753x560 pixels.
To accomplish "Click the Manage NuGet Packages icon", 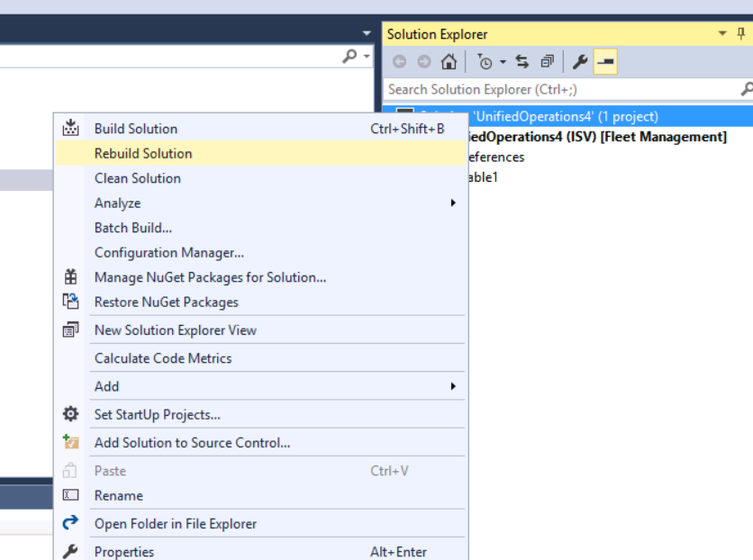I will pyautogui.click(x=70, y=278).
